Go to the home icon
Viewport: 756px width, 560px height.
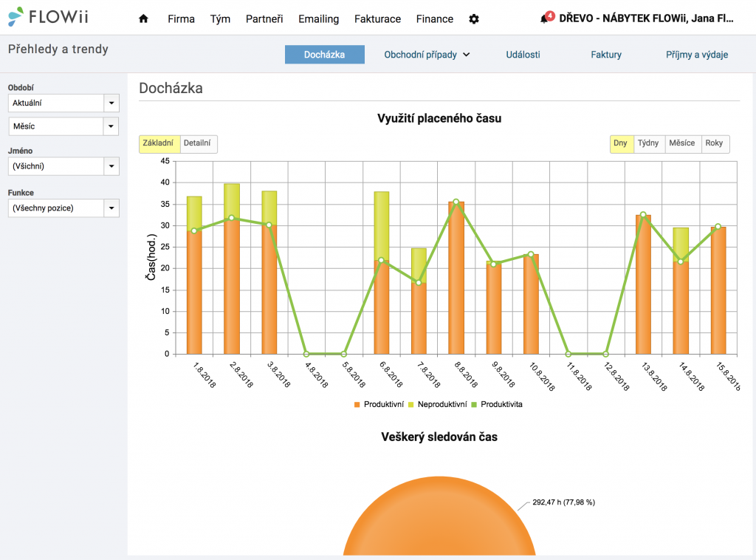pos(143,18)
